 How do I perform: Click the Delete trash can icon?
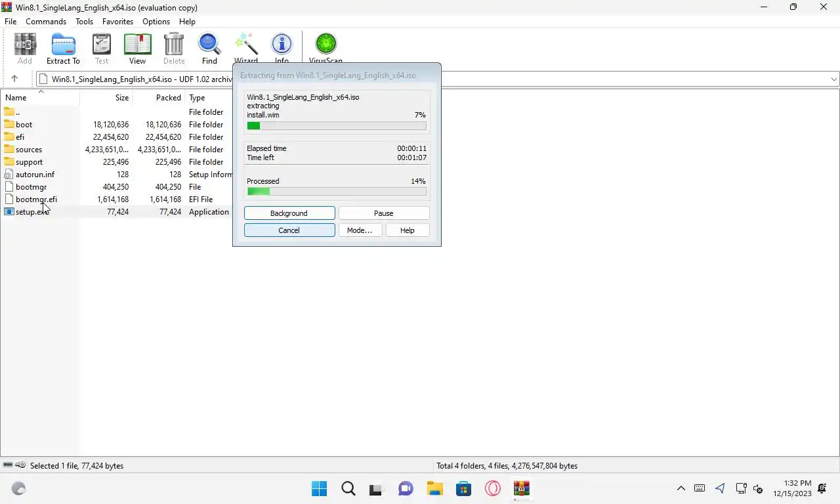coord(174,49)
